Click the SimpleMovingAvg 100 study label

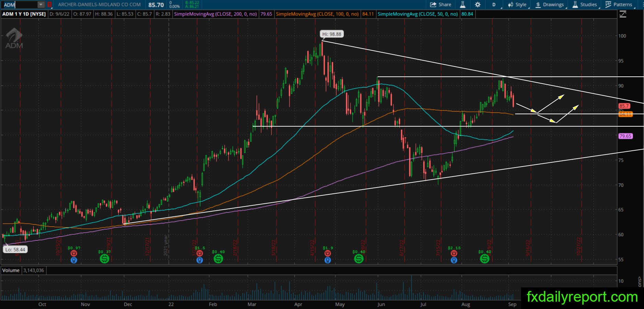tap(317, 14)
